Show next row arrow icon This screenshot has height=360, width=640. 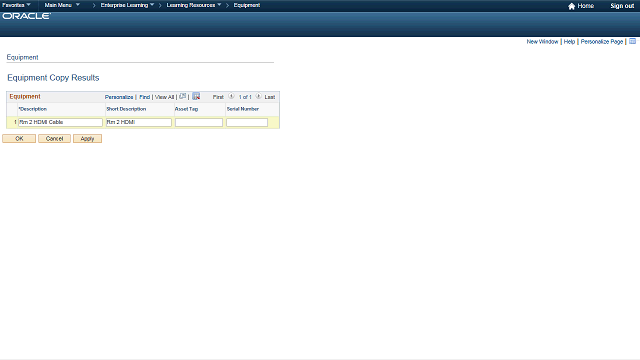(x=258, y=96)
